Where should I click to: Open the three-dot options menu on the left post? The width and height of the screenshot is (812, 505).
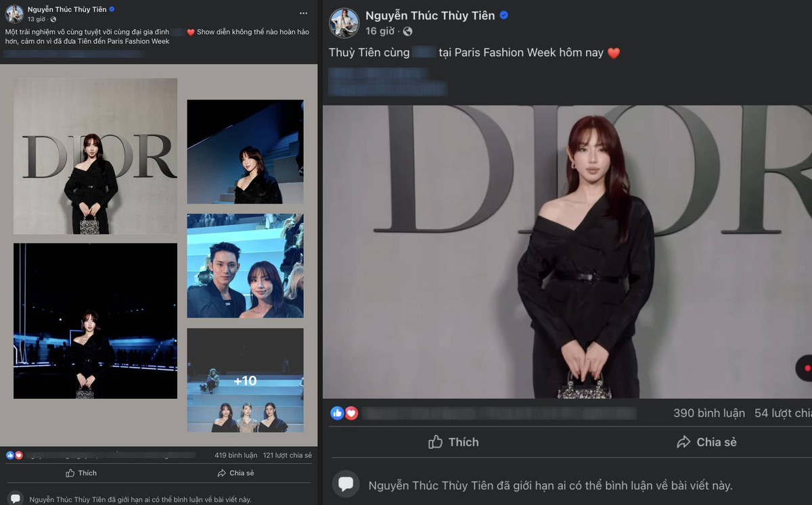[302, 12]
